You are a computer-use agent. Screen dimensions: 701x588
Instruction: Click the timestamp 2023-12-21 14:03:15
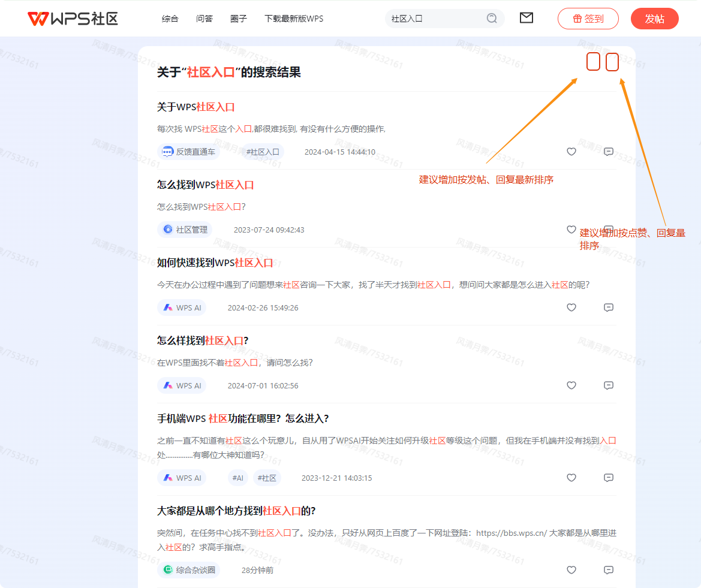336,478
